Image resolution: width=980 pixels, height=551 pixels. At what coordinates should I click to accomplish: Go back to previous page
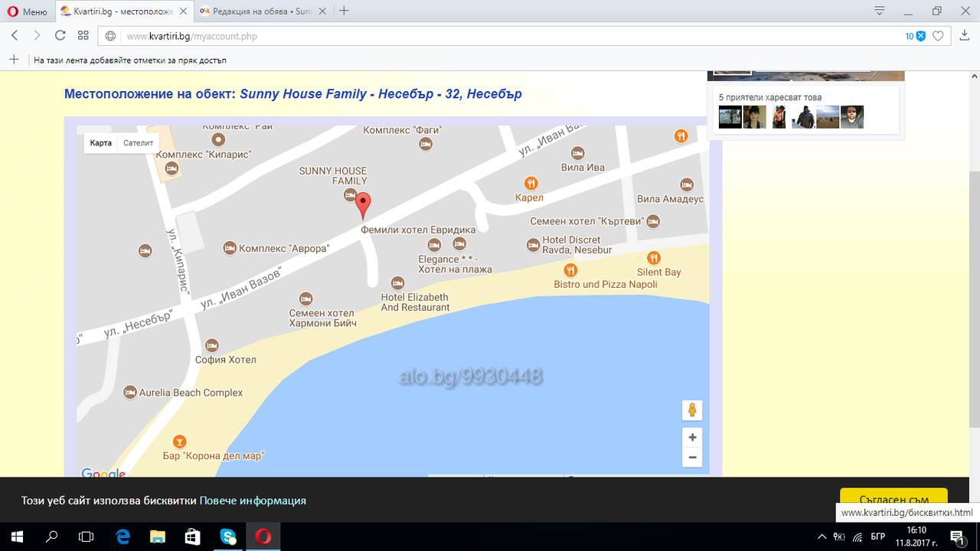(x=15, y=36)
